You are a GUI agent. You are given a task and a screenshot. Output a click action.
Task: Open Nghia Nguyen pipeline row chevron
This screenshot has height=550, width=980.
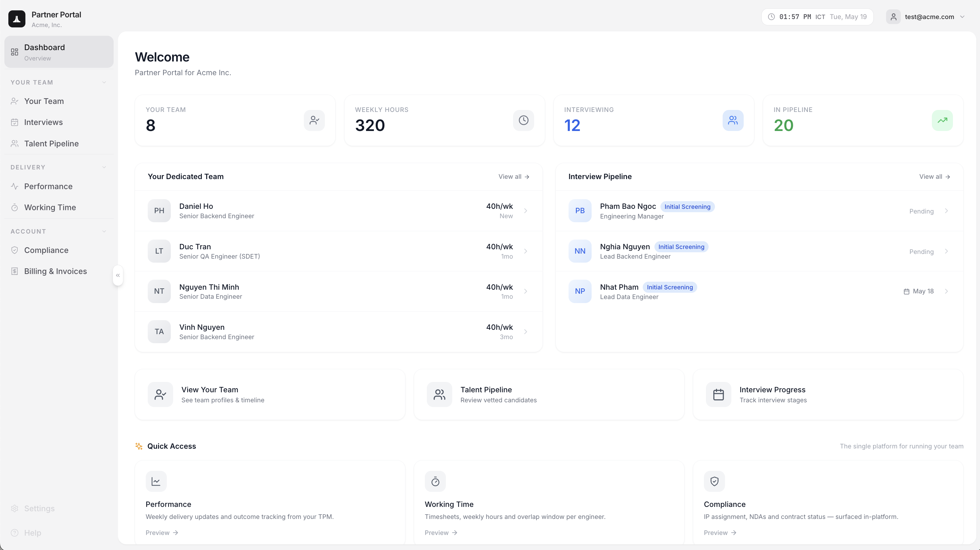[x=946, y=251]
